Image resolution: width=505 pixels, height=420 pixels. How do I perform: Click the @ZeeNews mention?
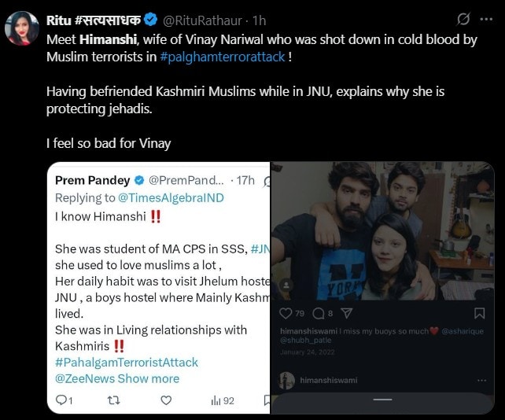point(85,379)
